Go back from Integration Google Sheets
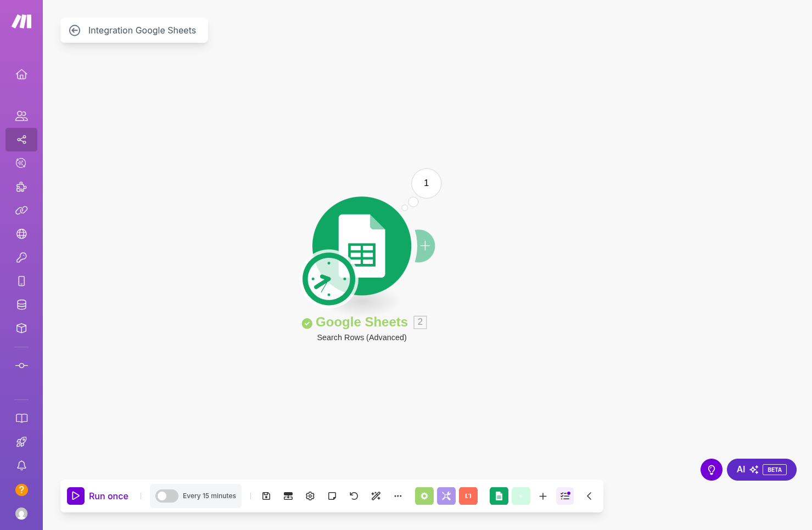Screen dimensions: 812x530 [75, 31]
